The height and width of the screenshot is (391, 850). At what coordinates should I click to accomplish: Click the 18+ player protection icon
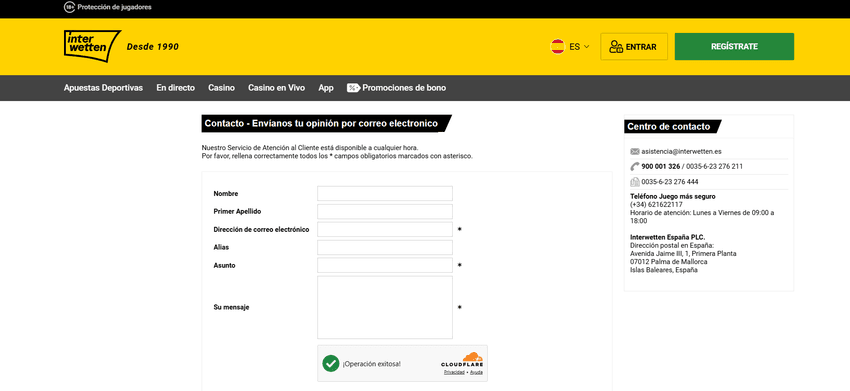(x=69, y=8)
